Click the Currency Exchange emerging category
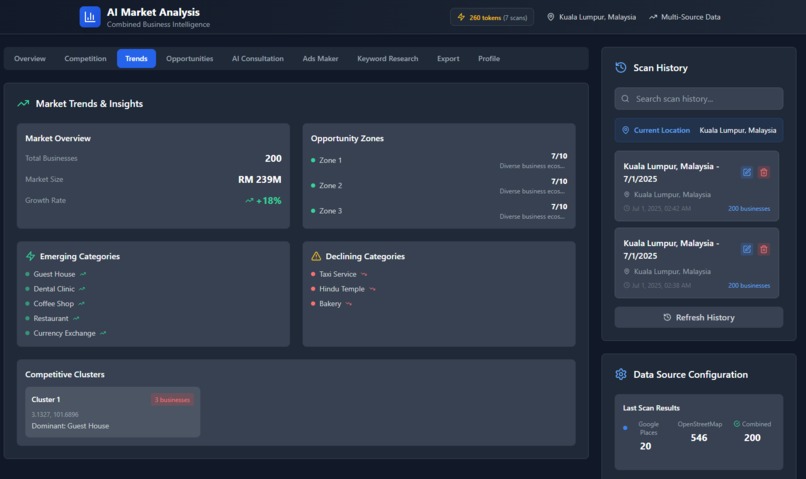806x479 pixels. coord(64,333)
